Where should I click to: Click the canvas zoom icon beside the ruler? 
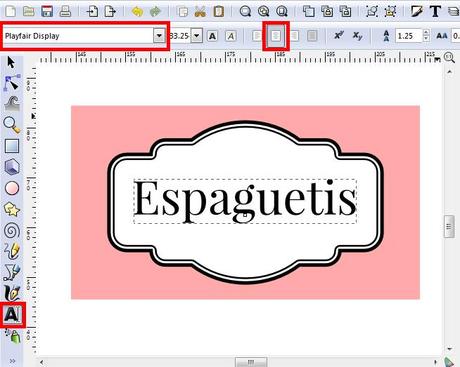[x=449, y=58]
